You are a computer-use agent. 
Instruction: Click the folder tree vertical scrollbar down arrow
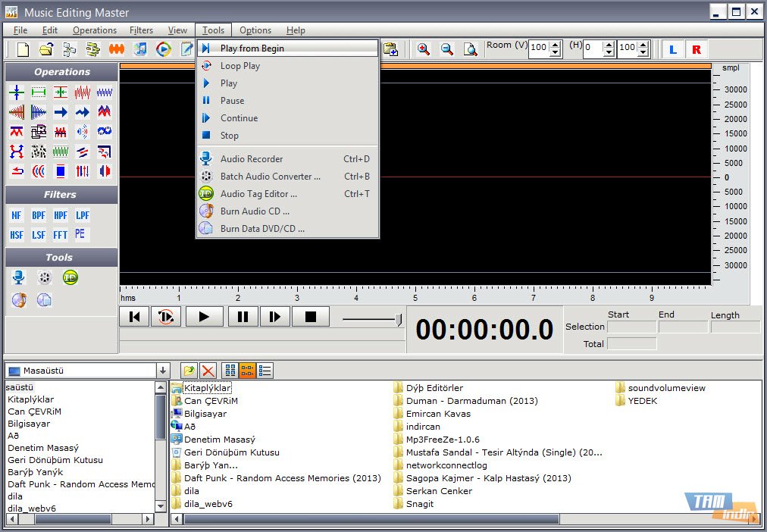pos(161,505)
